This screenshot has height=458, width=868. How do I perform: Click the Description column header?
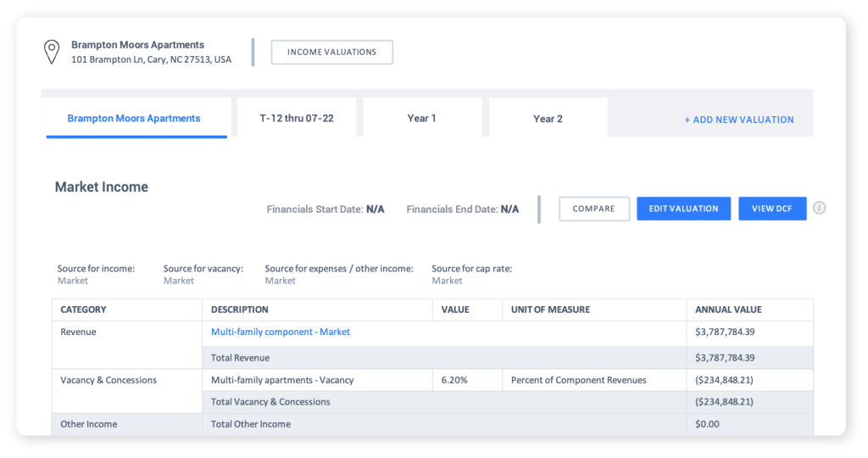[x=240, y=310]
